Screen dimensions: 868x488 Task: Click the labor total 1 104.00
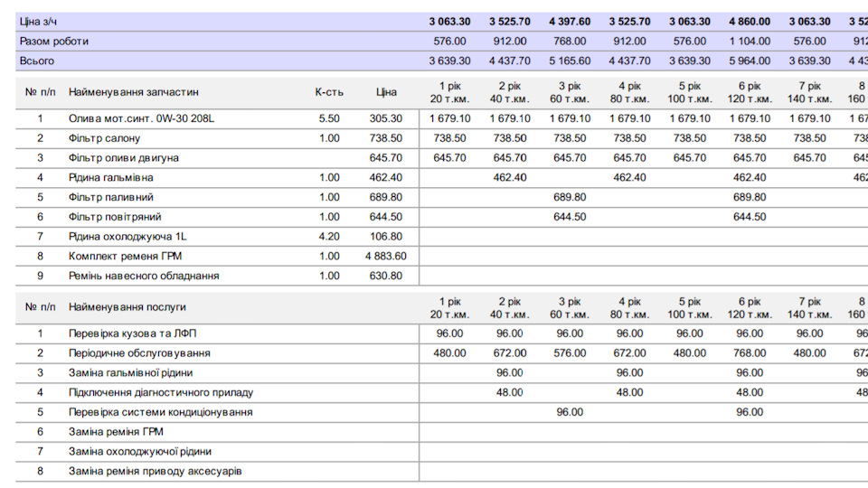click(x=750, y=42)
